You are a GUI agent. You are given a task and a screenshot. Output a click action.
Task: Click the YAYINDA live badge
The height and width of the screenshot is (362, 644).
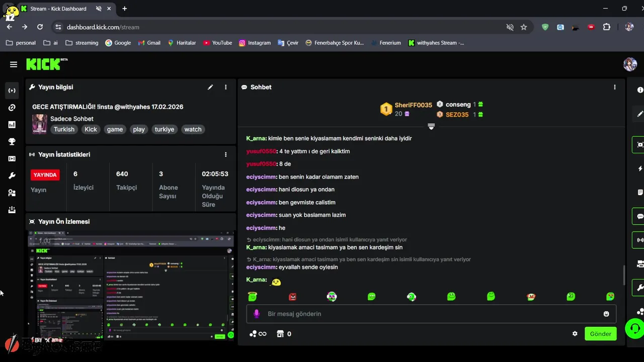(45, 175)
